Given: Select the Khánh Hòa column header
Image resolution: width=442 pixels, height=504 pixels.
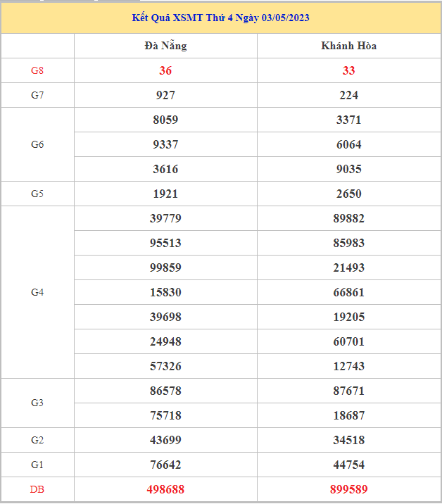Looking at the screenshot, I should click(348, 46).
